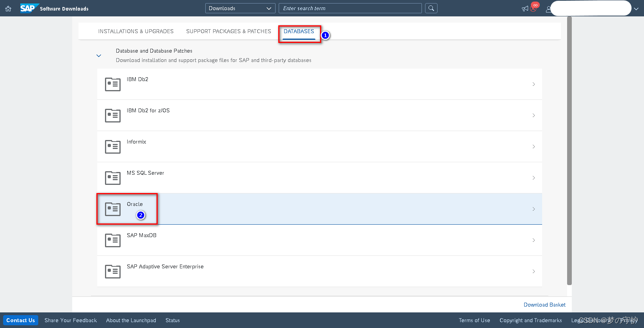Click the Oracle folder icon

point(113,209)
